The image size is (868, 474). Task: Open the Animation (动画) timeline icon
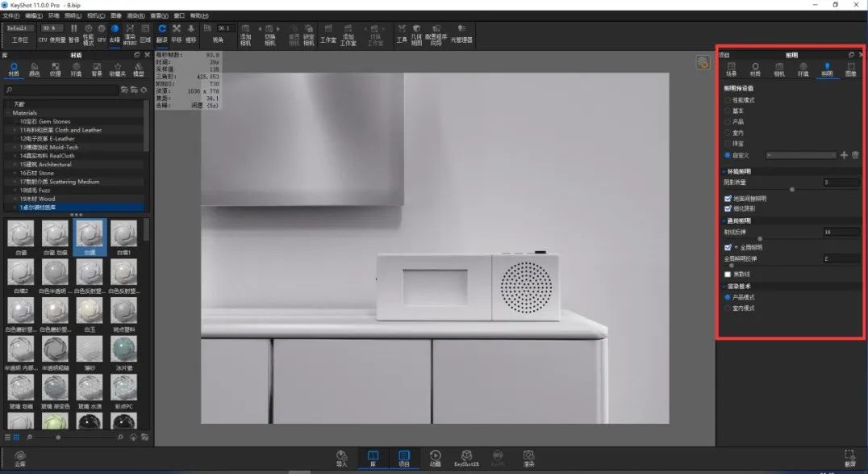(435, 459)
